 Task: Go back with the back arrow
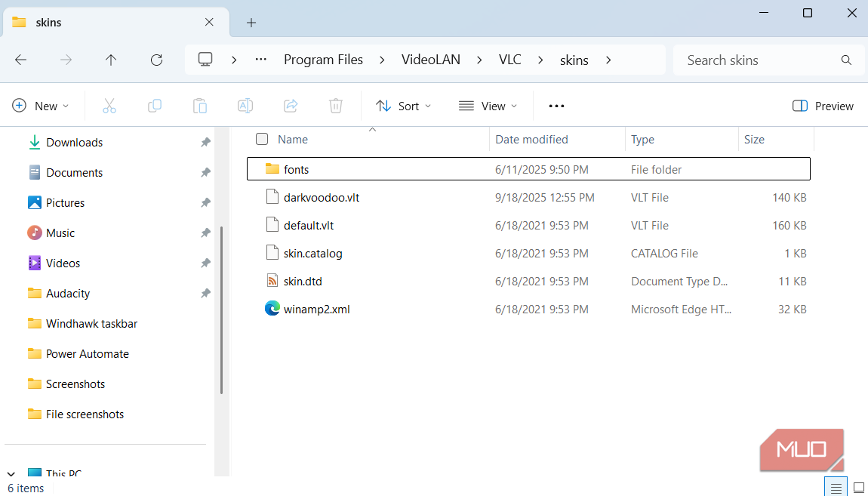point(20,60)
